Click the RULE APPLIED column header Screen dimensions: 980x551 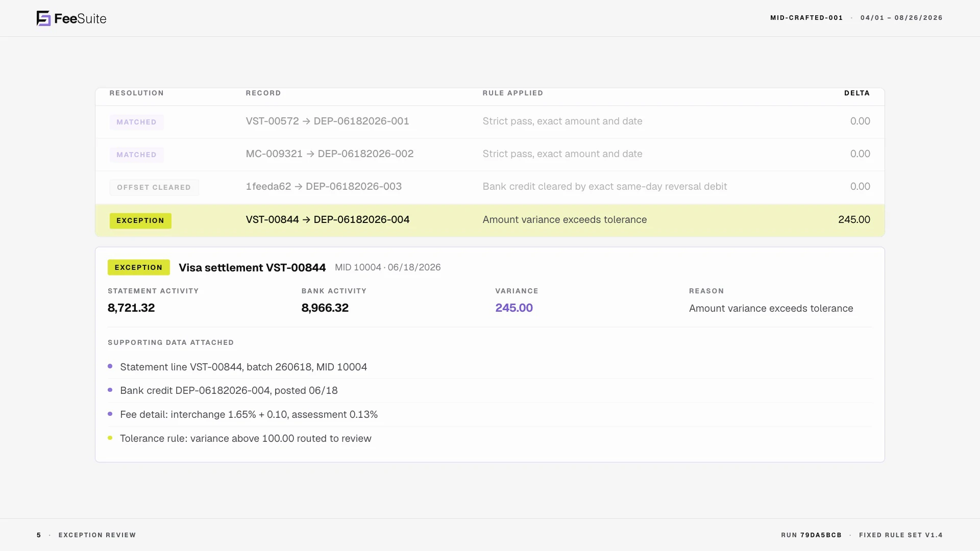point(513,93)
